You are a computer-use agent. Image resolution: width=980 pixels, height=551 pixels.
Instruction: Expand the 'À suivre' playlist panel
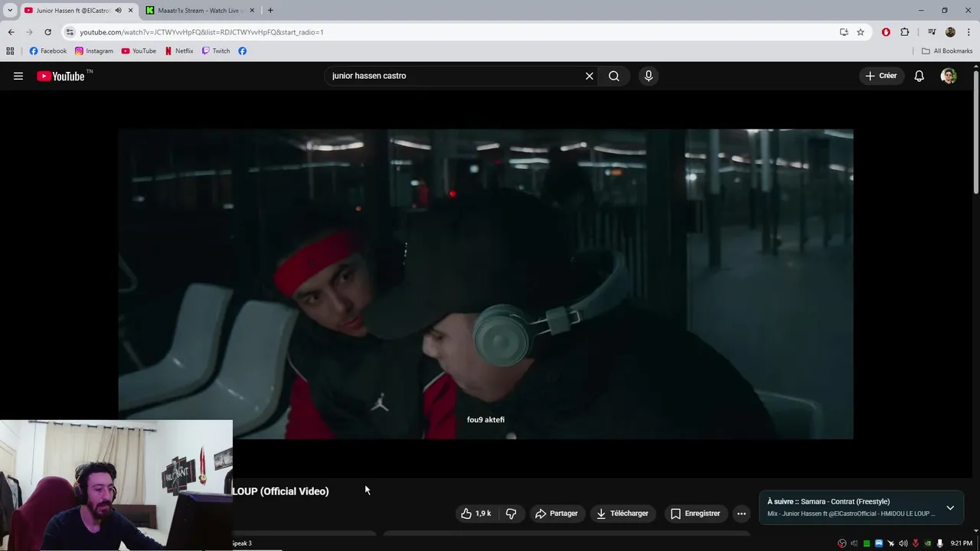pos(950,507)
